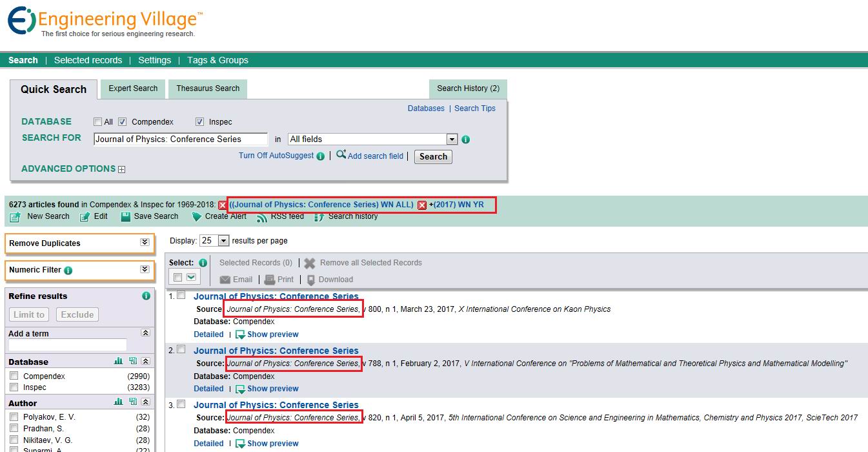Image resolution: width=868 pixels, height=452 pixels.
Task: Select the checkbox for result 1
Action: pyautogui.click(x=181, y=295)
